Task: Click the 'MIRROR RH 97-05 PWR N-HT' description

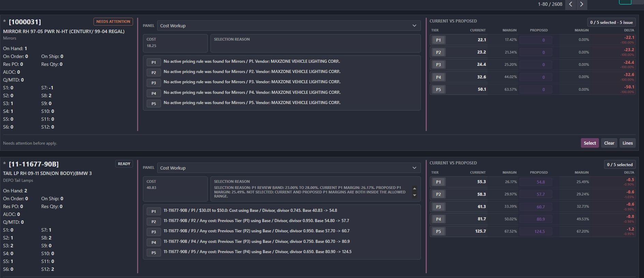Action: 64,31
